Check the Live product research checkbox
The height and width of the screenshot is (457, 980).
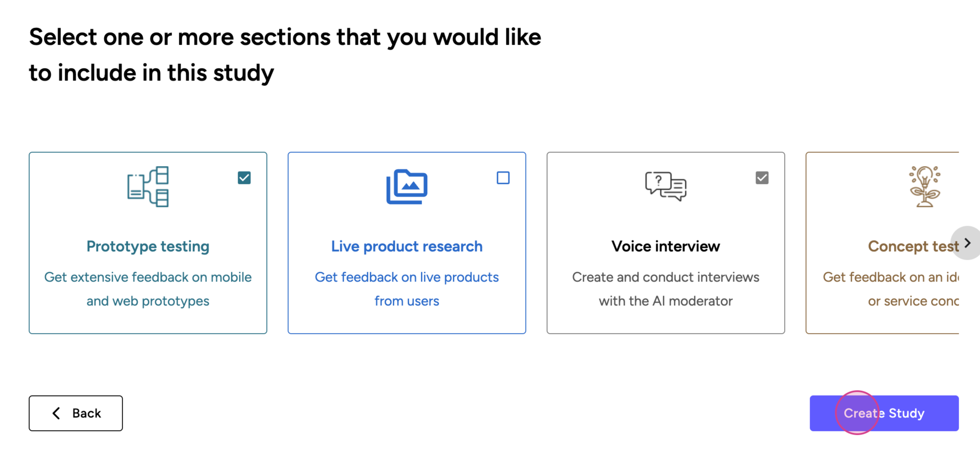[x=503, y=178]
